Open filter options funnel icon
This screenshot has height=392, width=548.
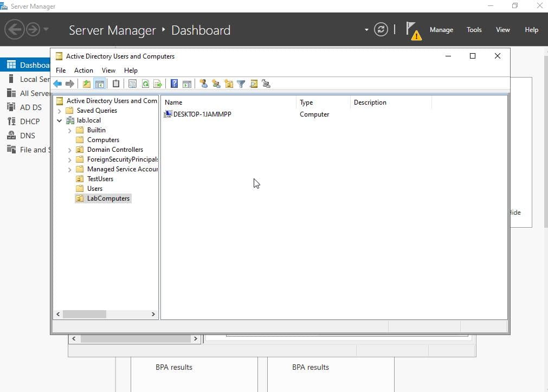coord(241,83)
